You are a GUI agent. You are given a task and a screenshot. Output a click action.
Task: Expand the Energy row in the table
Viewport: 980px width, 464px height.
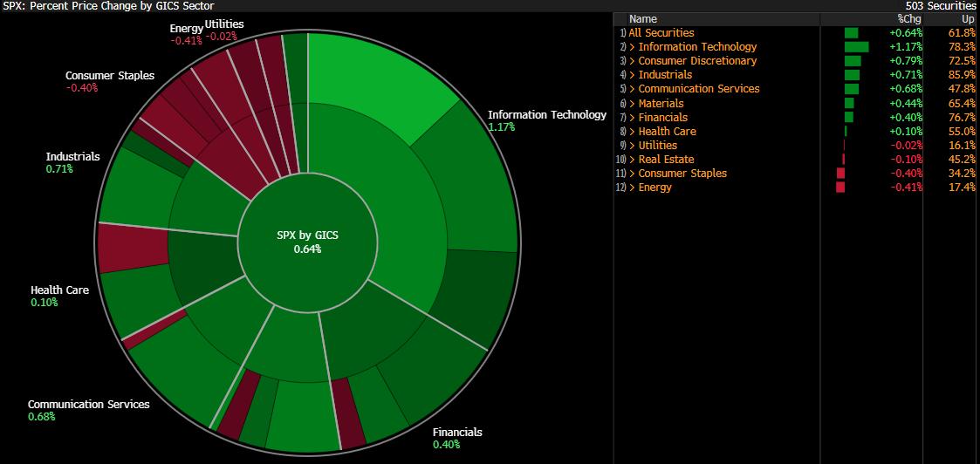(x=632, y=188)
